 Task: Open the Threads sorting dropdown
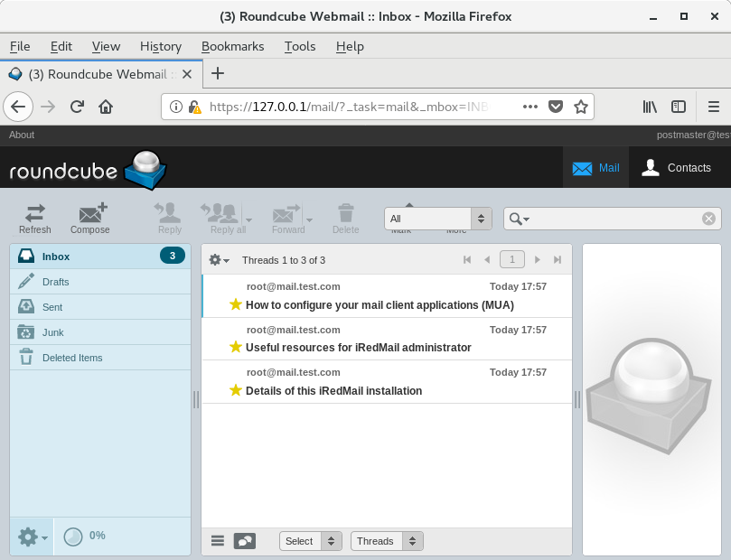point(387,540)
